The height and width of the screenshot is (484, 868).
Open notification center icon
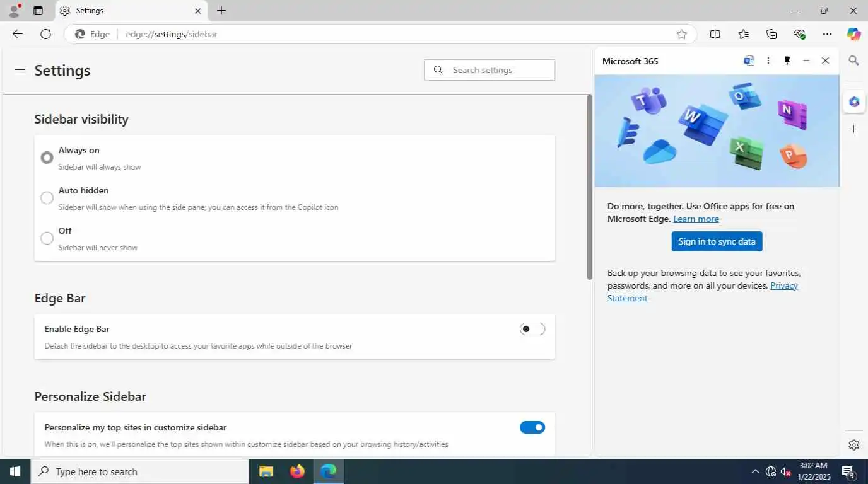coord(848,471)
